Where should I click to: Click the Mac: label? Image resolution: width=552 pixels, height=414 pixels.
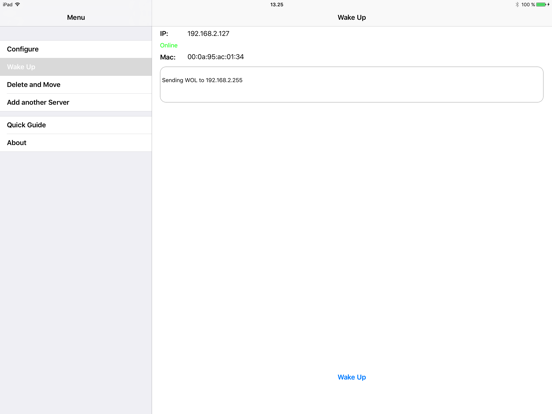[x=168, y=57]
